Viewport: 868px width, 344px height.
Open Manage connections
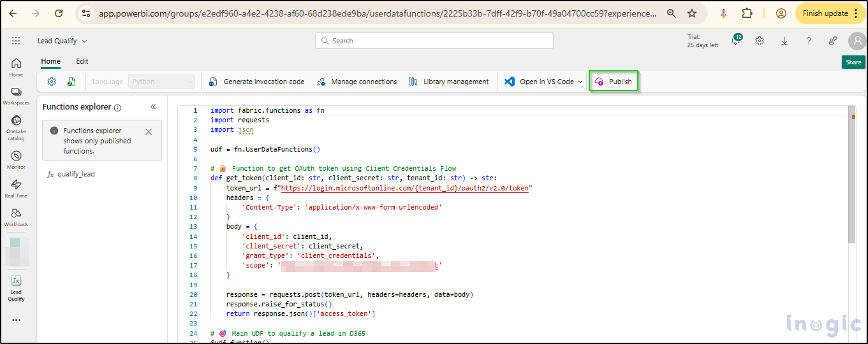coord(357,82)
